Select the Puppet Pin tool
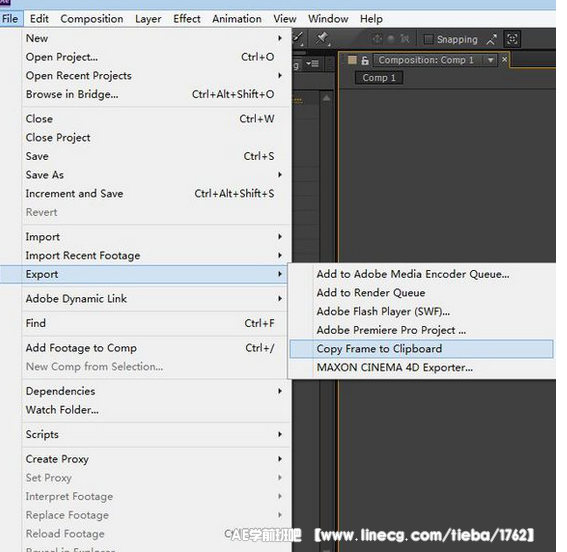The width and height of the screenshot is (567, 552). (x=322, y=38)
